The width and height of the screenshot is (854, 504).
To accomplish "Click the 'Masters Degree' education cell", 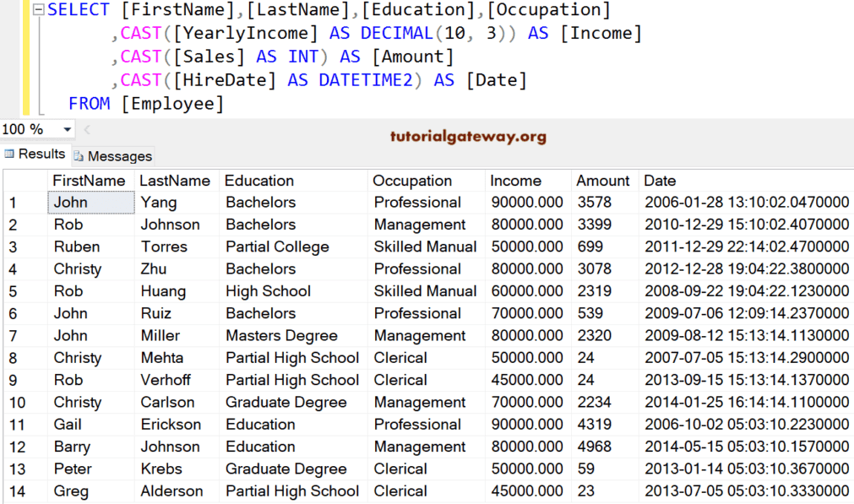I will [x=294, y=336].
